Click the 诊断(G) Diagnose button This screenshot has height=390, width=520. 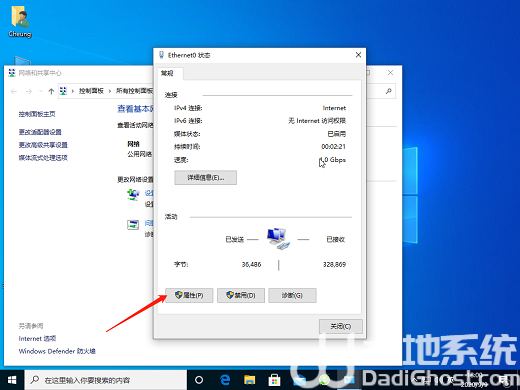292,295
